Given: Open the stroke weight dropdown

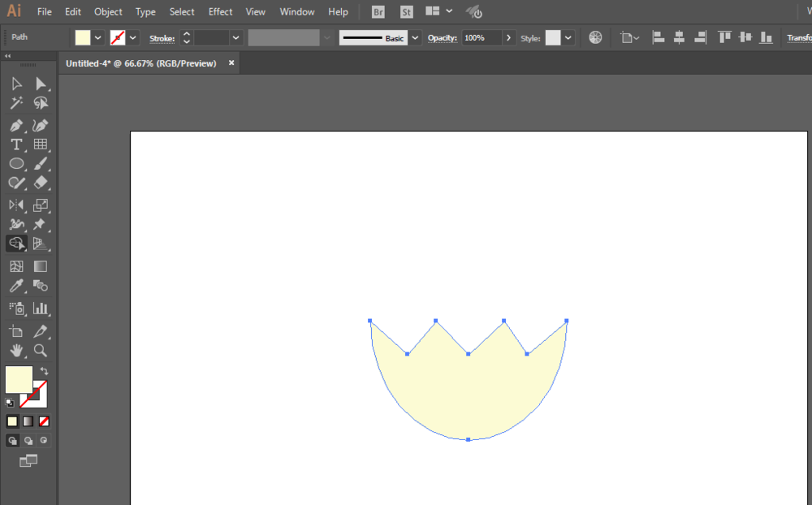Looking at the screenshot, I should (236, 38).
